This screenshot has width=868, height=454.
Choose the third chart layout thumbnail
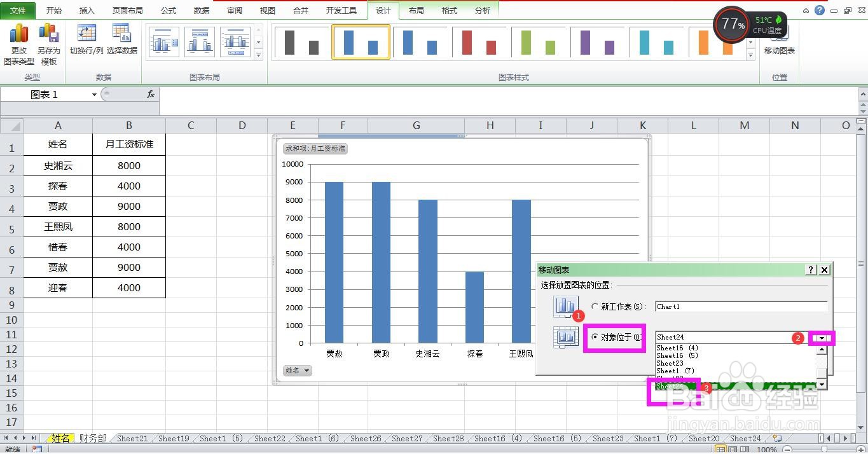pos(235,43)
